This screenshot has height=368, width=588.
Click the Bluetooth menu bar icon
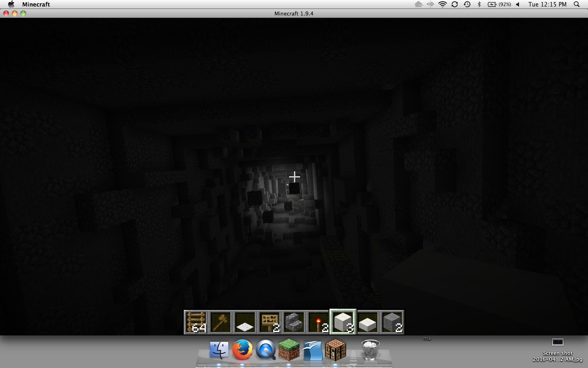click(x=479, y=4)
